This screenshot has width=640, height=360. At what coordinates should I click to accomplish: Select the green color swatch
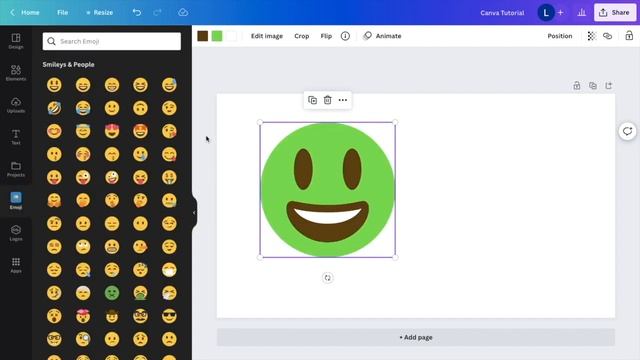pyautogui.click(x=217, y=36)
